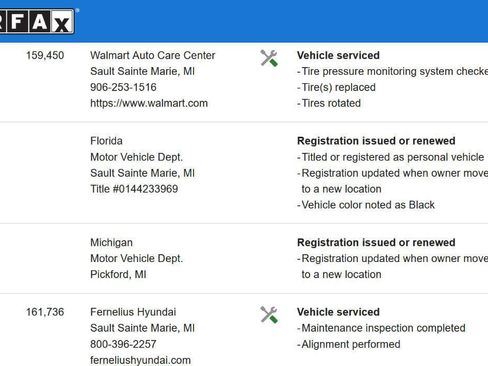Click phone number 906-253-1516

tap(123, 87)
